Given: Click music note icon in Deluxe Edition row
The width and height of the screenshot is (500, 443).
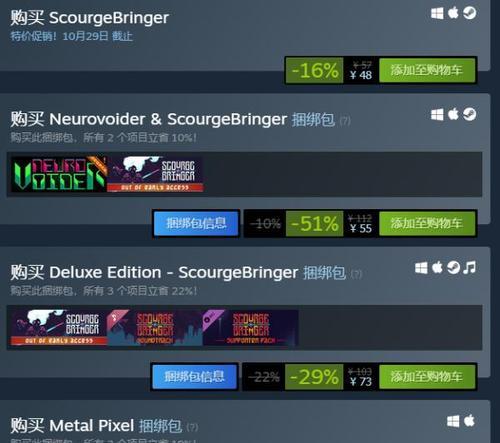Looking at the screenshot, I should pos(470,268).
